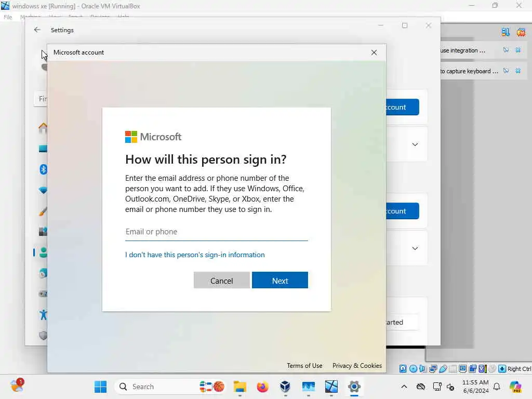
Task: Open Copilot preview icon on the taskbar
Action: click(516, 387)
